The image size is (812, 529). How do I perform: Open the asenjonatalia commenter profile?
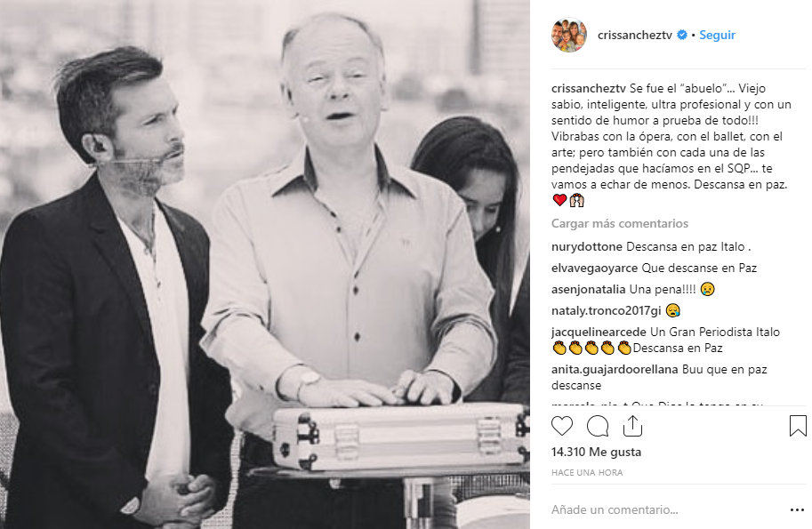588,289
